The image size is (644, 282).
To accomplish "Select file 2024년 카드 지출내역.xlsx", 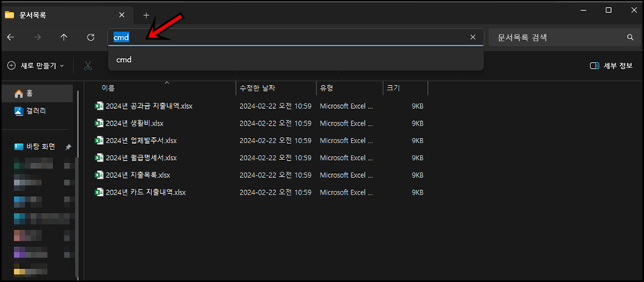I will point(146,192).
